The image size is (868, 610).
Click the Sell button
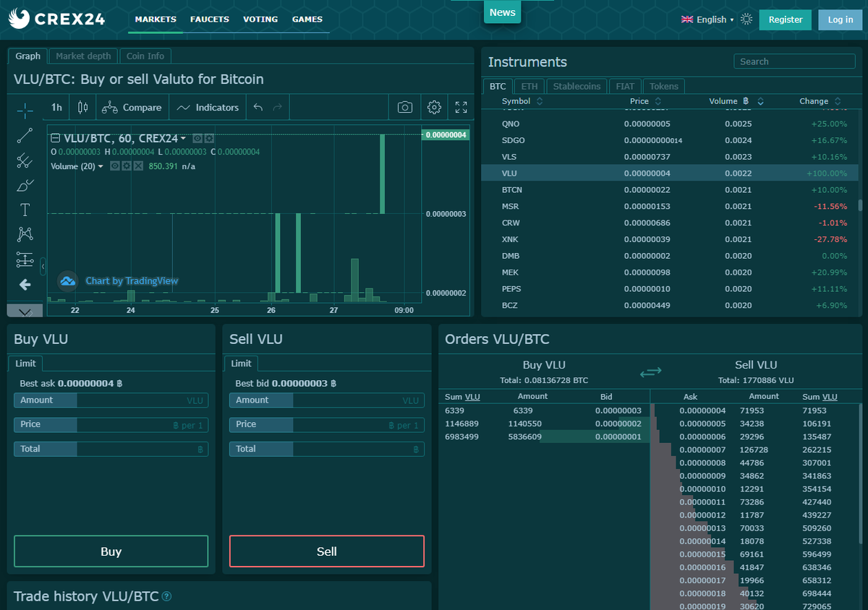pyautogui.click(x=327, y=551)
